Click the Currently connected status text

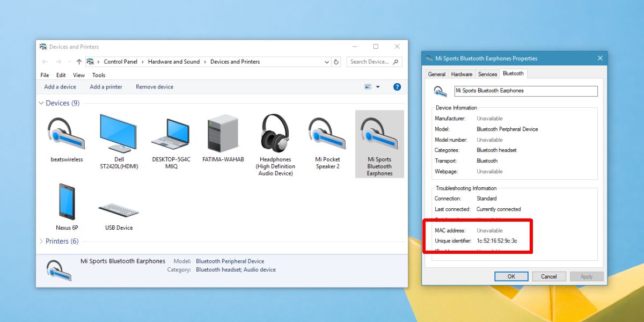coord(499,209)
